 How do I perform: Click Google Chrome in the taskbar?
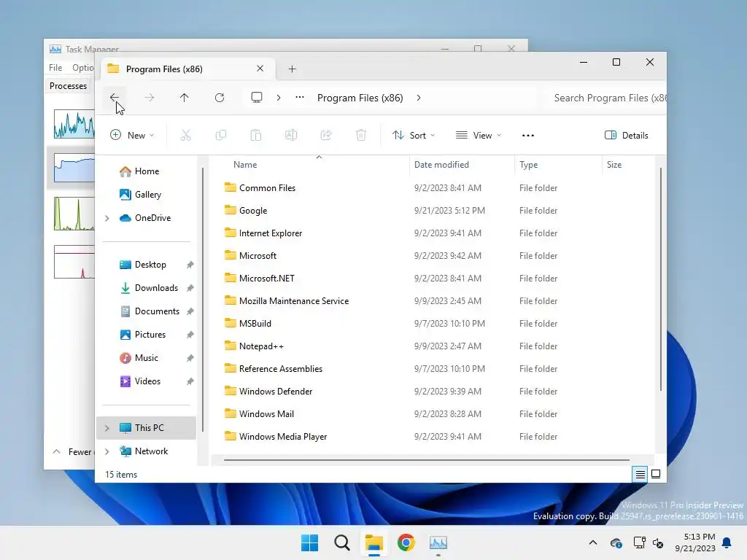(x=406, y=542)
